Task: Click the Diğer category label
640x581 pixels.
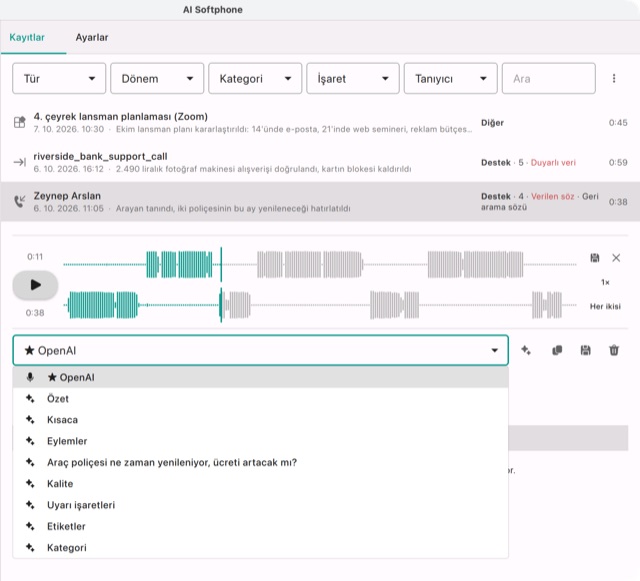Action: click(492, 122)
